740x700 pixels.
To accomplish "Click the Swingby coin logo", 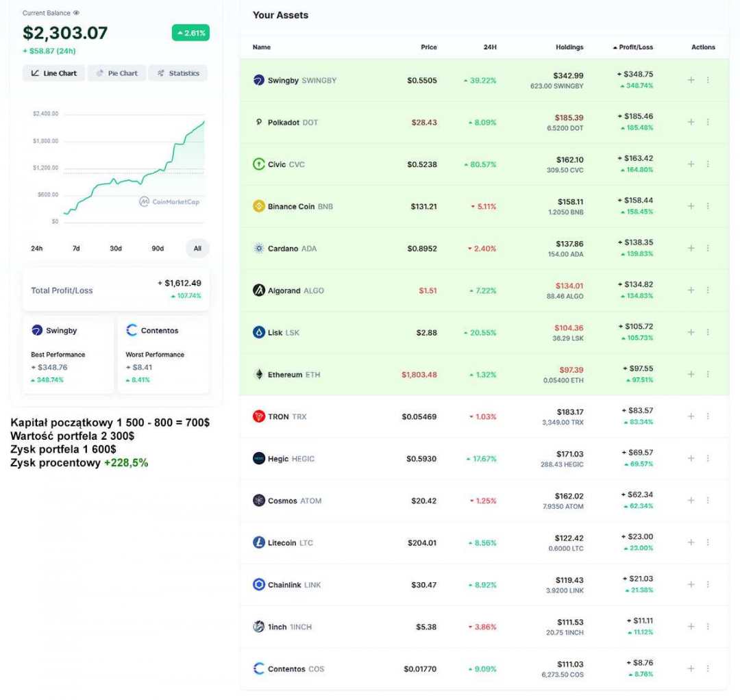I will (258, 80).
